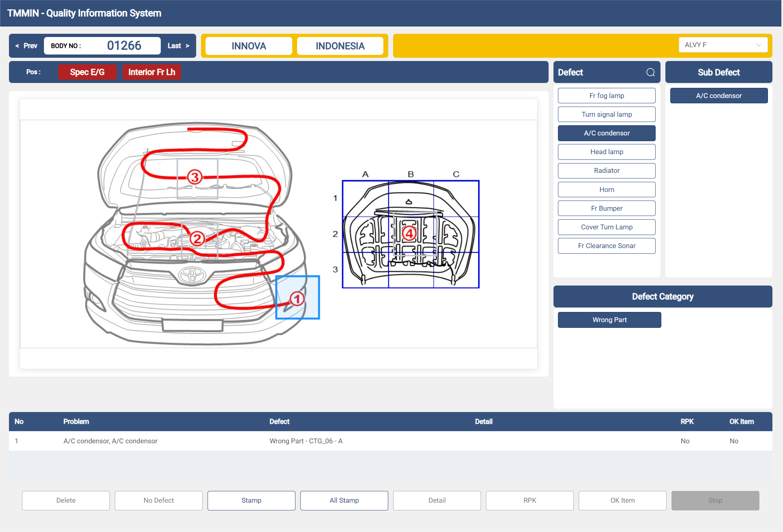Click the Problem column header
783x532 pixels.
pos(76,422)
